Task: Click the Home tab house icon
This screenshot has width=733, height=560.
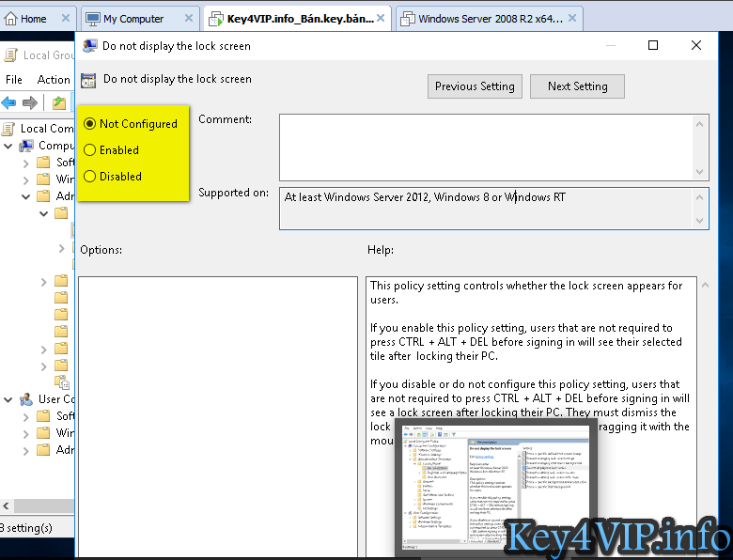Action: tap(10, 19)
